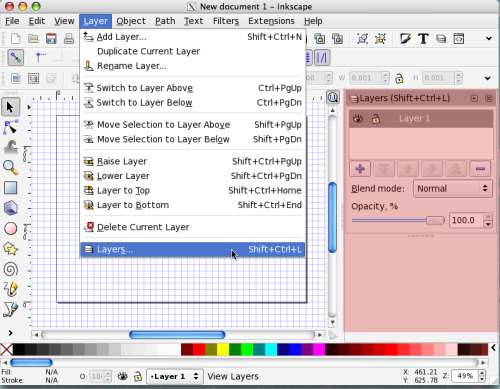Toggle current layer lock in status bar
The height and width of the screenshot is (389, 500).
pyautogui.click(x=138, y=376)
